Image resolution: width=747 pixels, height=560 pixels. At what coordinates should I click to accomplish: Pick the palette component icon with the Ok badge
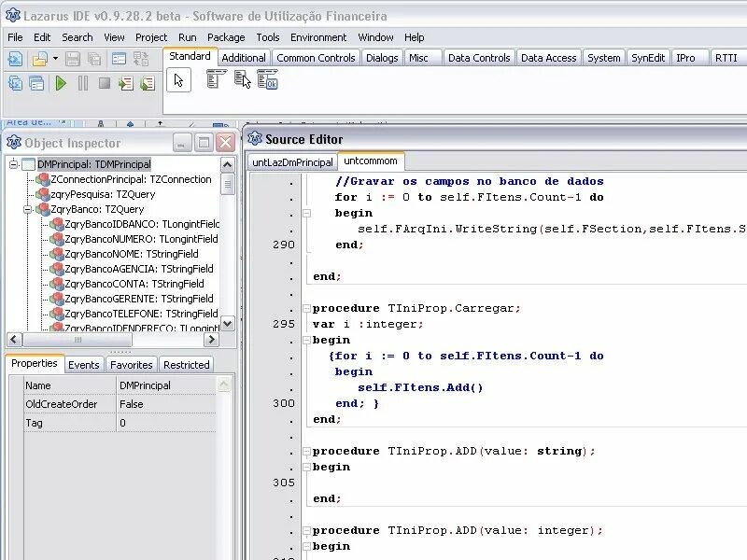[x=267, y=79]
